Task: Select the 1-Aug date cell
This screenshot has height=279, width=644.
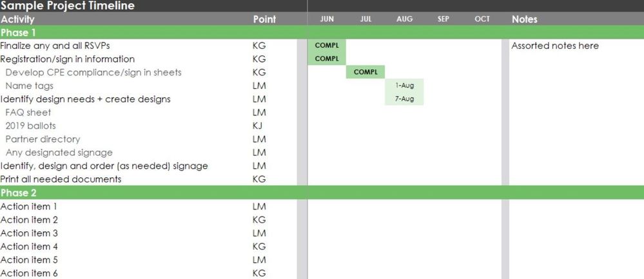Action: coord(405,86)
